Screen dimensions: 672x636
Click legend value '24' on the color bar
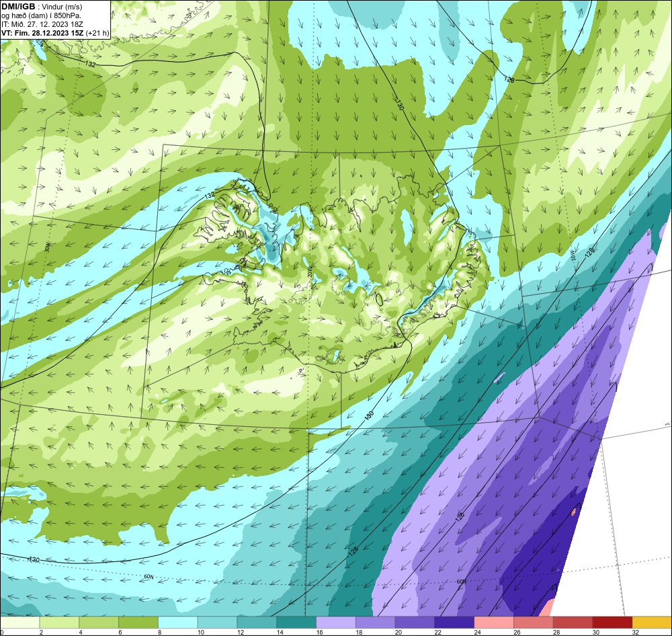477,632
